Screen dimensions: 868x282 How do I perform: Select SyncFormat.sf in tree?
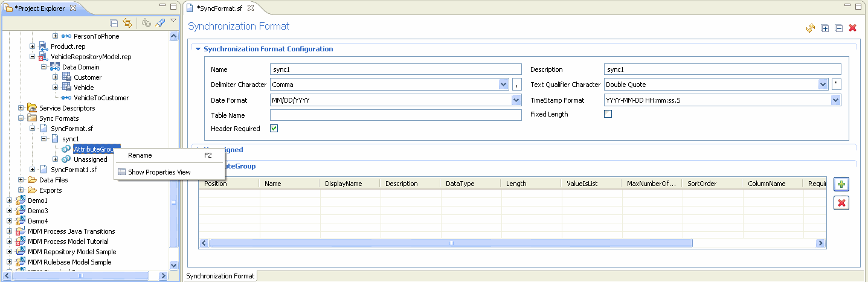tap(72, 129)
